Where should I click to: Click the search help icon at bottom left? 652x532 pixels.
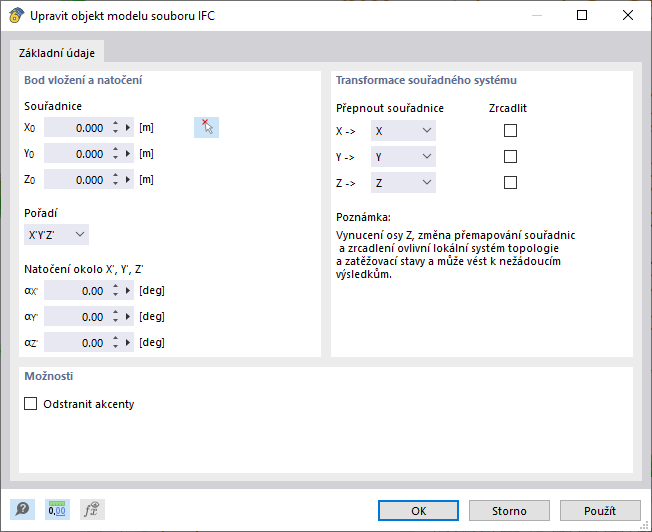(x=20, y=510)
